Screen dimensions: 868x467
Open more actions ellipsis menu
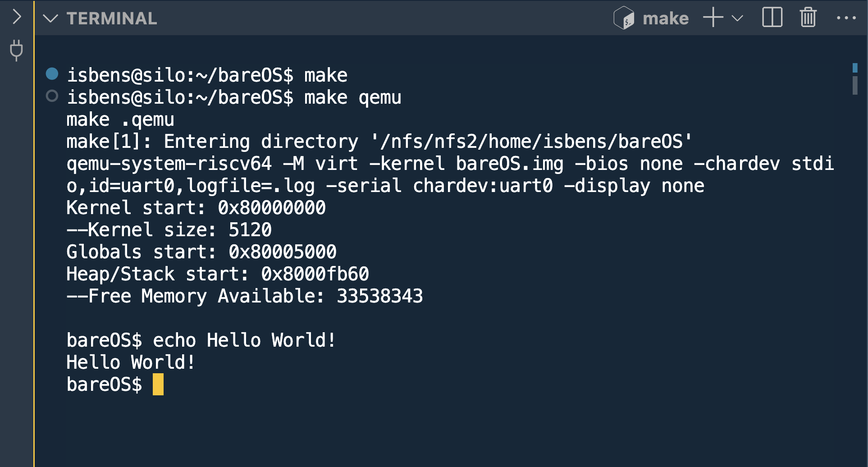[846, 18]
